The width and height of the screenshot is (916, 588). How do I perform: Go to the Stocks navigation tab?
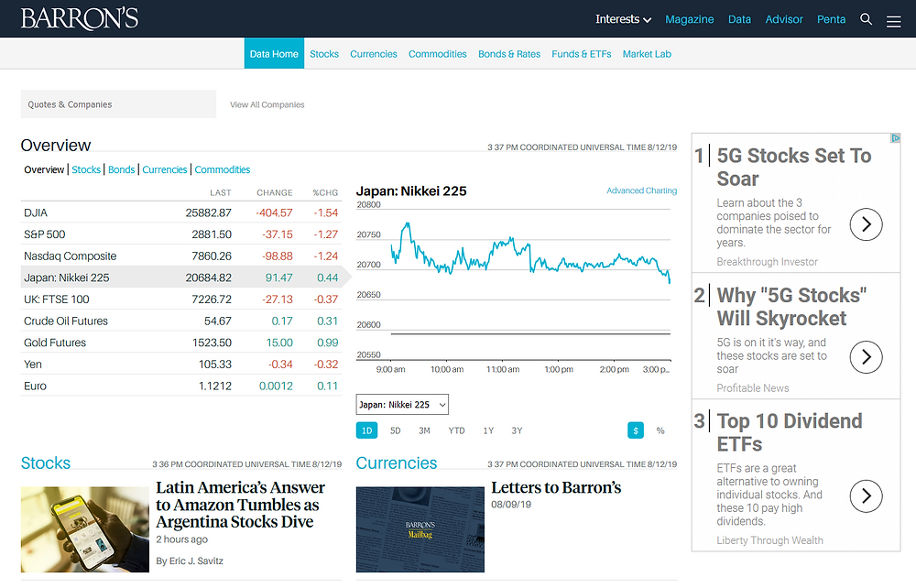[x=324, y=54]
